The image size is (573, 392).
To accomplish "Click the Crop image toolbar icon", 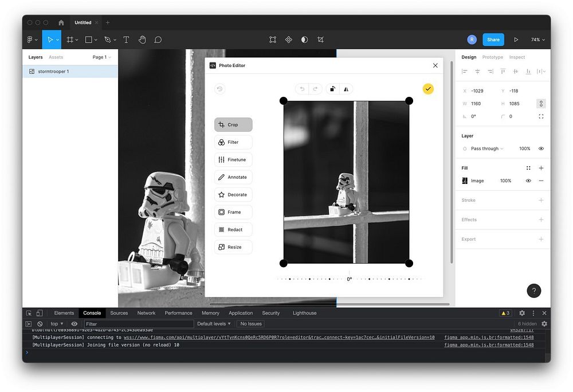I will (x=320, y=40).
